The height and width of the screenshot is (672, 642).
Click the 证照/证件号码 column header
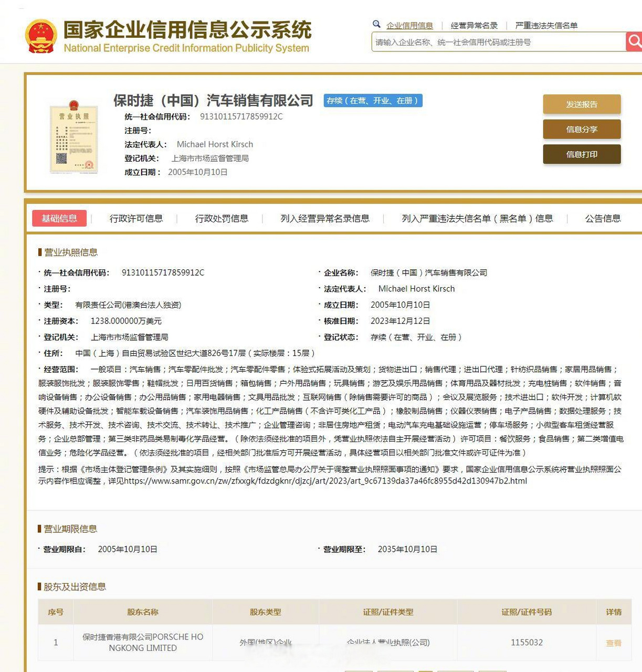[527, 612]
